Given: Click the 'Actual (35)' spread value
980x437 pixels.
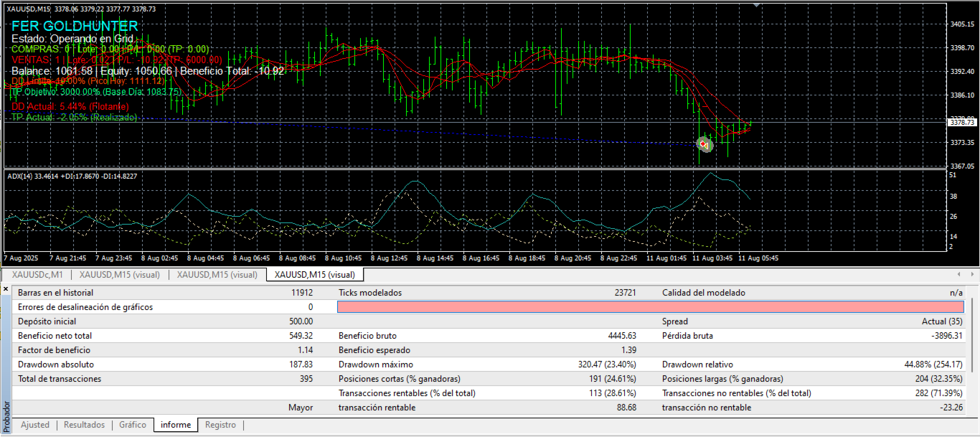Looking at the screenshot, I should [x=942, y=321].
